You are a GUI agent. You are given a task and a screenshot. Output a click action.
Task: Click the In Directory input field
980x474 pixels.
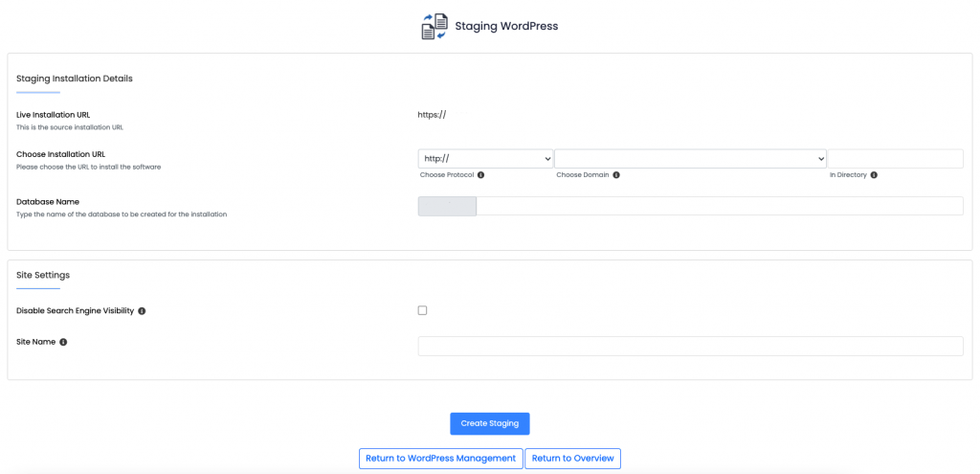(895, 159)
